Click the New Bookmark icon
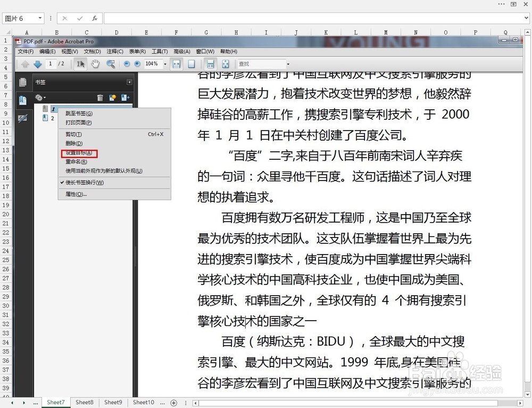The height and width of the screenshot is (408, 532). 113,98
